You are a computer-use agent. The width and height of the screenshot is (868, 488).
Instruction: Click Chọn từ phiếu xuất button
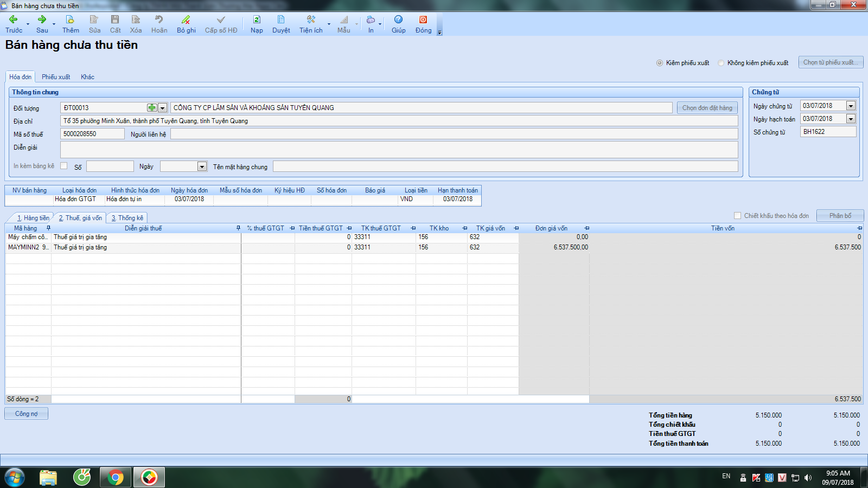click(x=831, y=62)
